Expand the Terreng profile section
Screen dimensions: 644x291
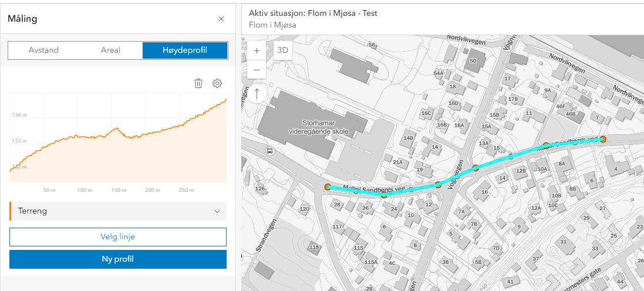pyautogui.click(x=118, y=211)
